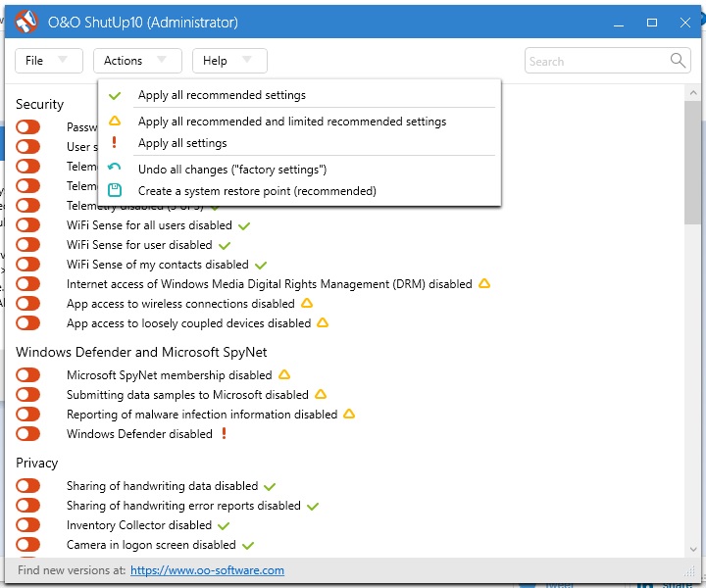Click the Security section heading
The image size is (706, 588).
[39, 104]
